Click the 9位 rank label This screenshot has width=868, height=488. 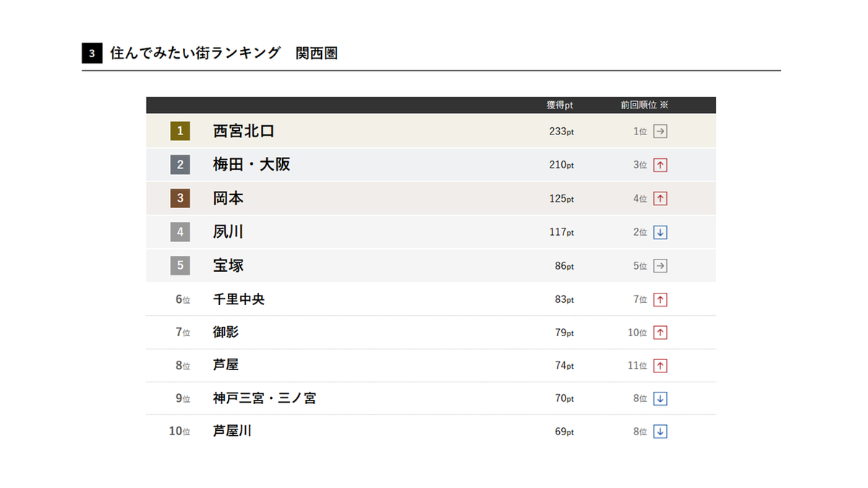tap(183, 398)
